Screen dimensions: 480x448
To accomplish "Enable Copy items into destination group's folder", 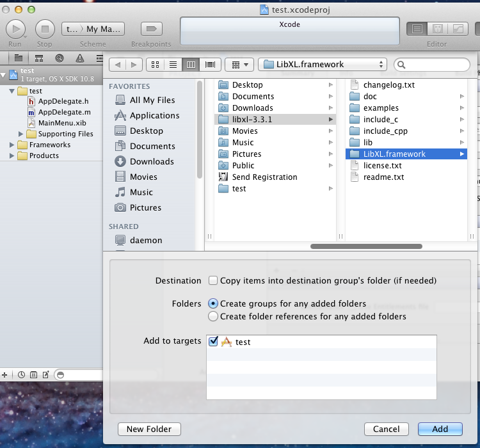I will (x=212, y=280).
